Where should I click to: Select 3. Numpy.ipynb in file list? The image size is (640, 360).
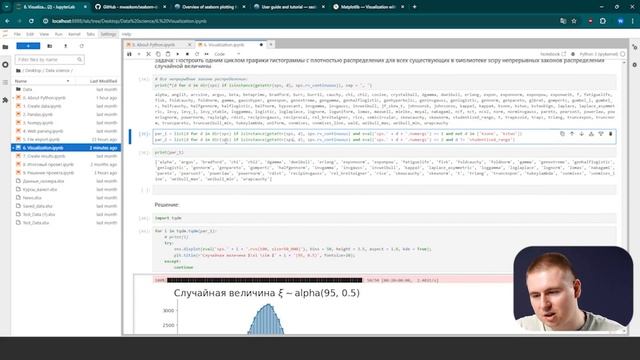[x=38, y=123]
